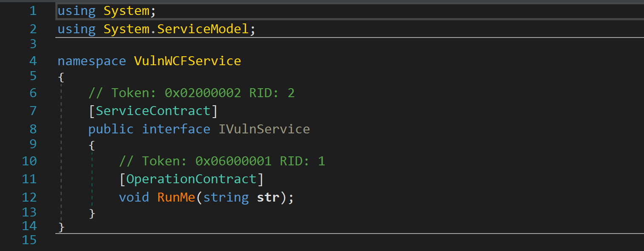This screenshot has width=644, height=251.
Task: Click the void return type keyword
Action: coord(134,197)
